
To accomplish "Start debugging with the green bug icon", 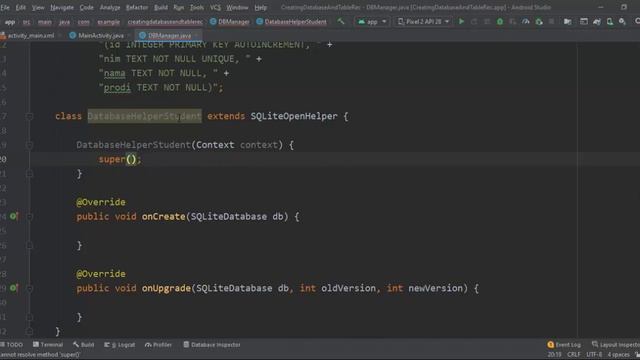I will (x=500, y=22).
